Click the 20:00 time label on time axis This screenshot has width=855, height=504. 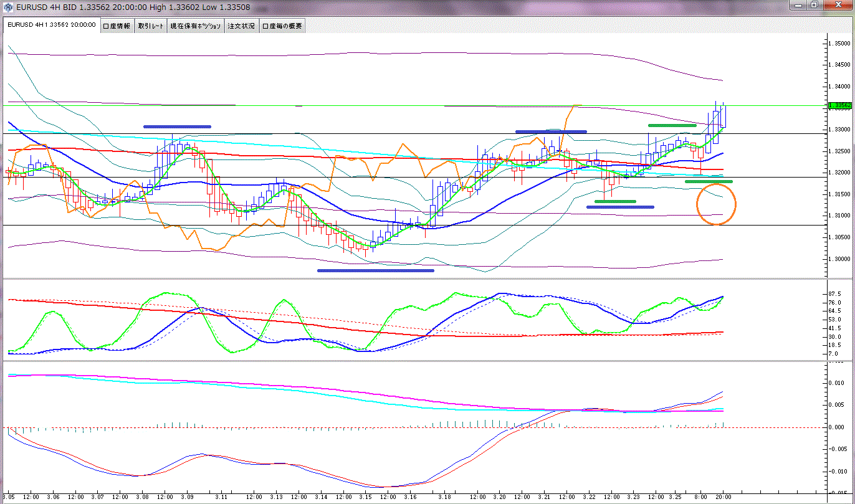click(x=722, y=498)
